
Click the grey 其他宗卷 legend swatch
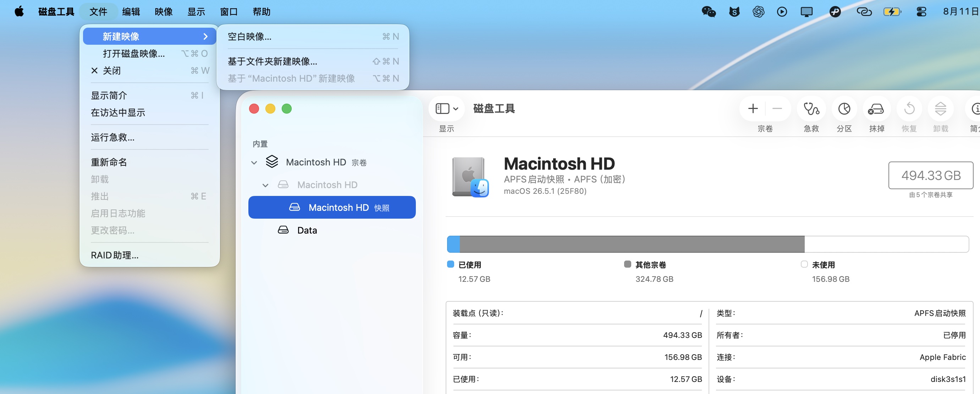(x=628, y=264)
